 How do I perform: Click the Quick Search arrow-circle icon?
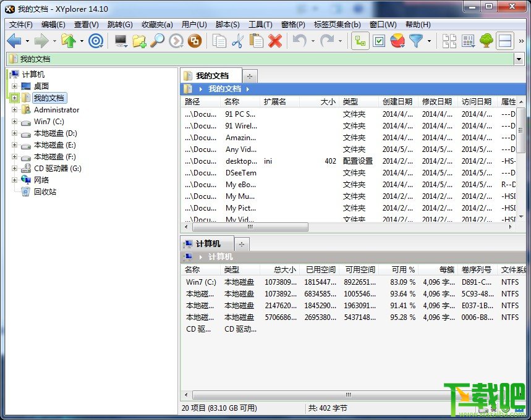(x=176, y=41)
